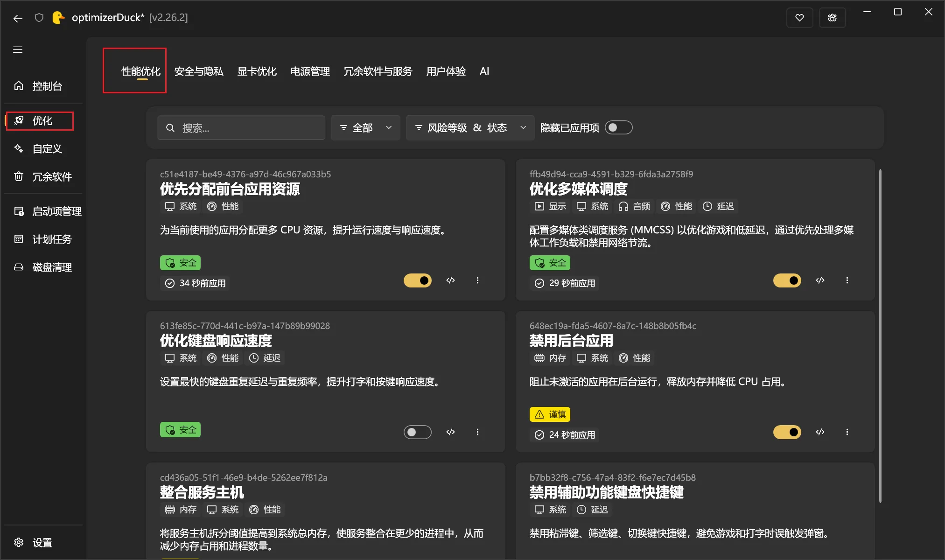Screen dimensions: 945x560
Task: Enable 优化键盘响应速度 toggle
Action: click(x=418, y=432)
